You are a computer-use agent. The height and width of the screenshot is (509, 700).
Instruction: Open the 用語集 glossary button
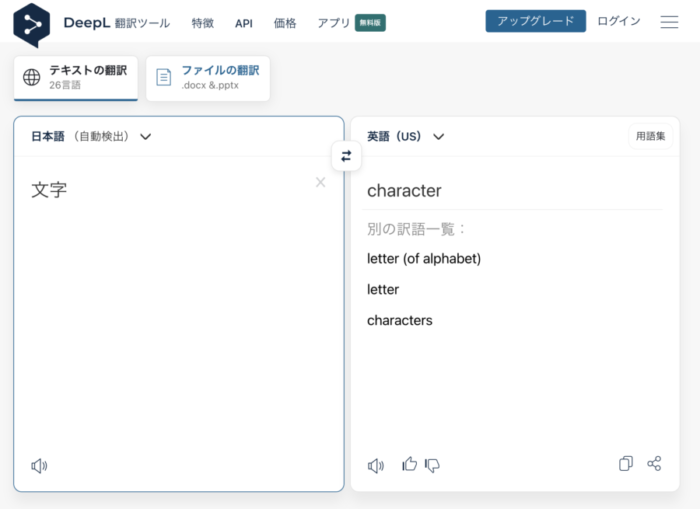pos(650,136)
